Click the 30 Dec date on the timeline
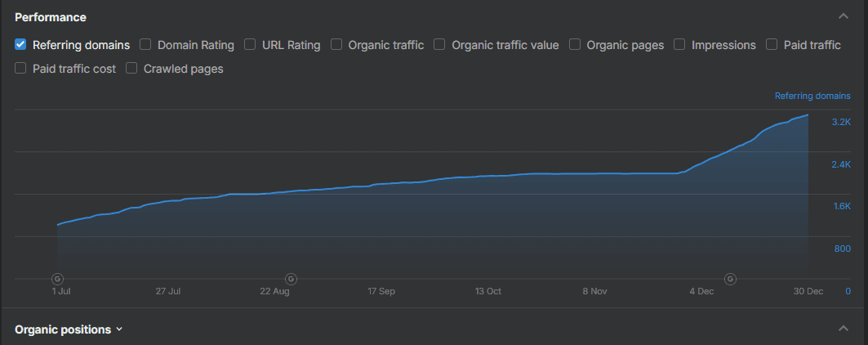The image size is (868, 345). pyautogui.click(x=808, y=291)
